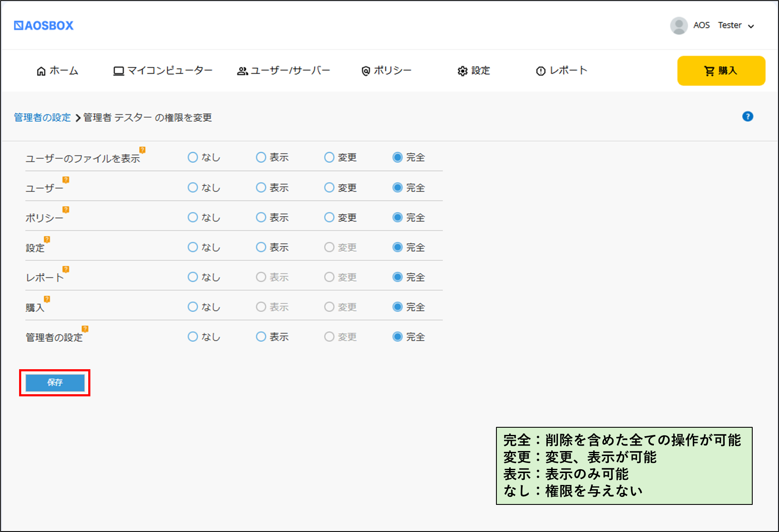Click the yellow 購入 cart button
This screenshot has width=779, height=532.
721,71
